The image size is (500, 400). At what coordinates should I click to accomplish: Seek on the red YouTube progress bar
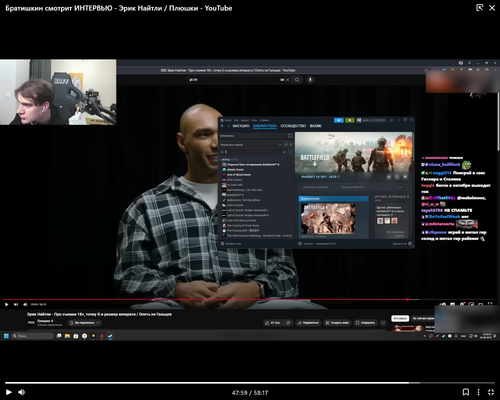tap(248, 300)
